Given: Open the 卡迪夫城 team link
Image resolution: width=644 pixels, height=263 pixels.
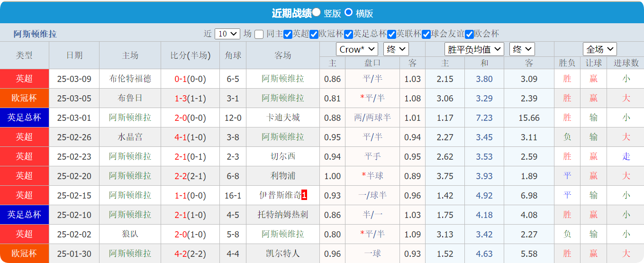Looking at the screenshot, I should point(283,118).
